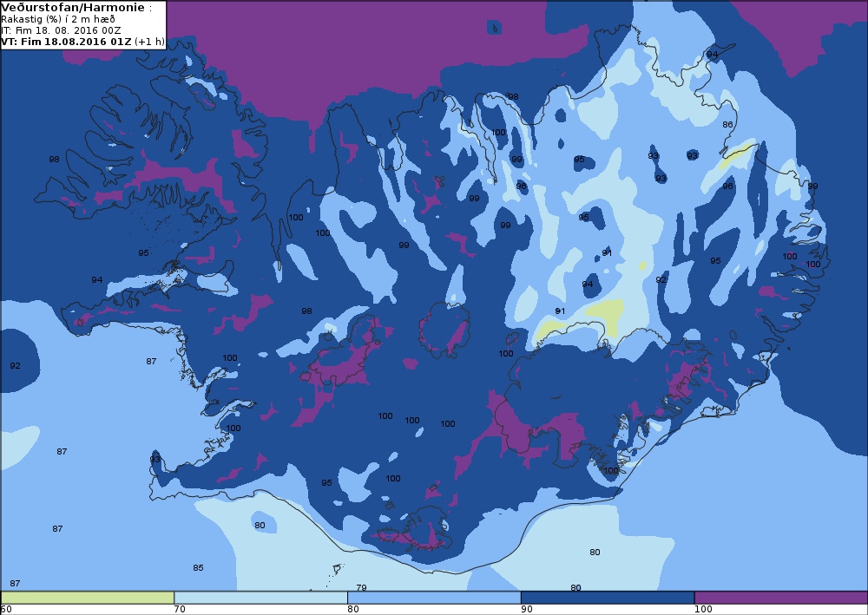Click the 'IT: Fim 18. 08. 2016 00Z' line
This screenshot has width=868, height=615.
pyautogui.click(x=61, y=30)
